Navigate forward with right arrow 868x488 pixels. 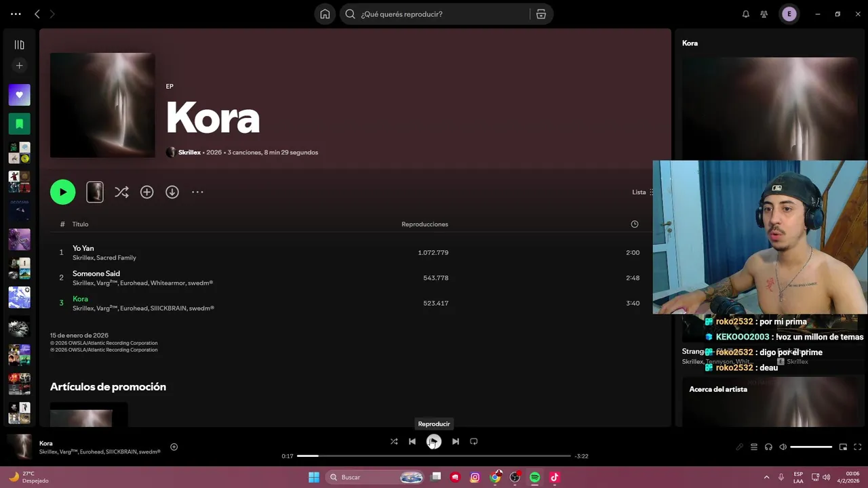[x=52, y=14]
